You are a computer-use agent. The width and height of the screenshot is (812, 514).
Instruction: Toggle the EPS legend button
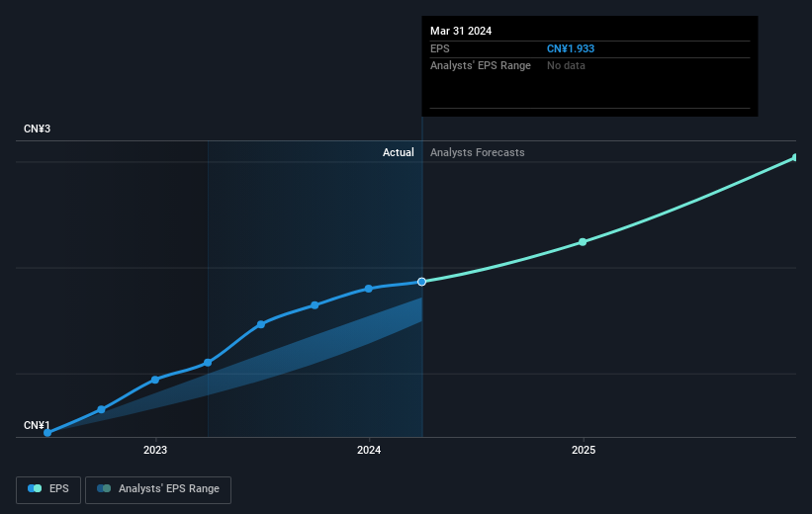point(48,489)
